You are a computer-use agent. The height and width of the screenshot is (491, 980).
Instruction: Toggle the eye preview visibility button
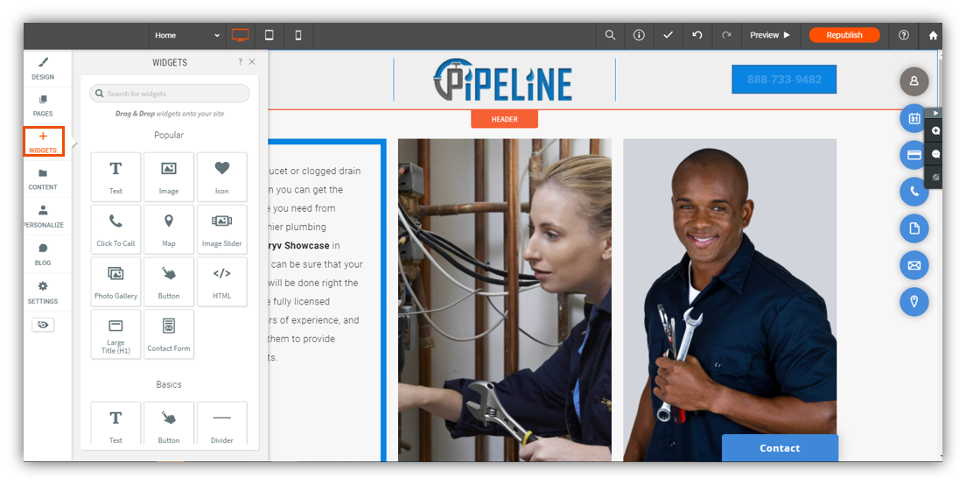[43, 325]
